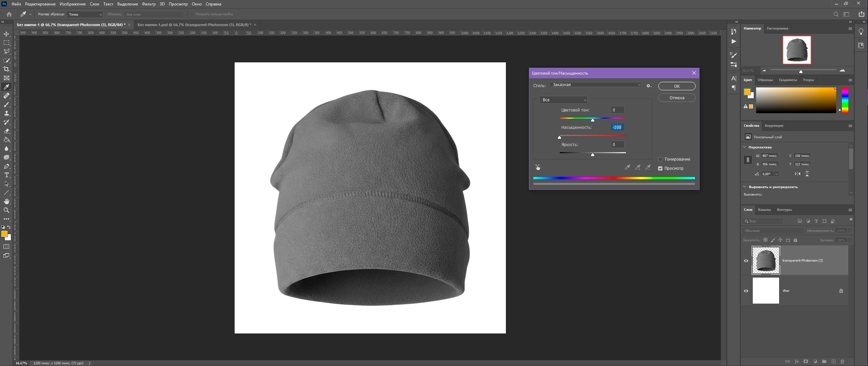Click the on-image adjustment hand icon
Image resolution: width=868 pixels, height=366 pixels.
pos(538,167)
